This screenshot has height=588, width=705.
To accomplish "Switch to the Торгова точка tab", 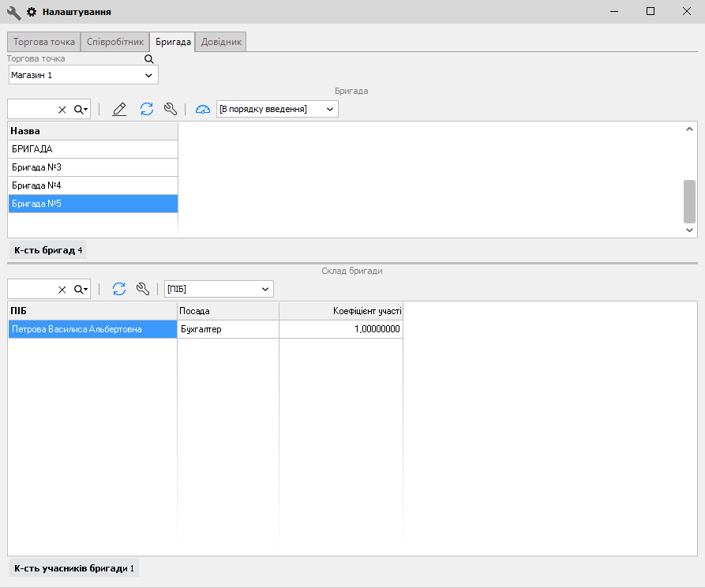I will [x=44, y=42].
